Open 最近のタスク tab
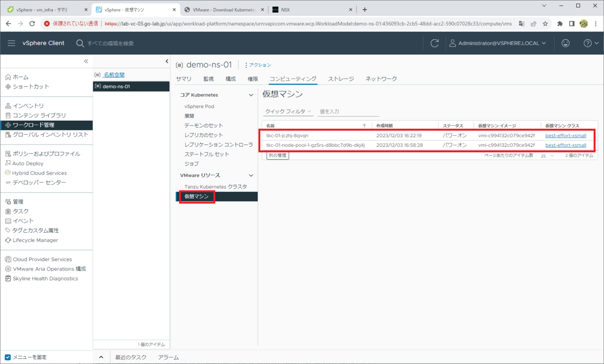The height and width of the screenshot is (364, 604). point(130,357)
